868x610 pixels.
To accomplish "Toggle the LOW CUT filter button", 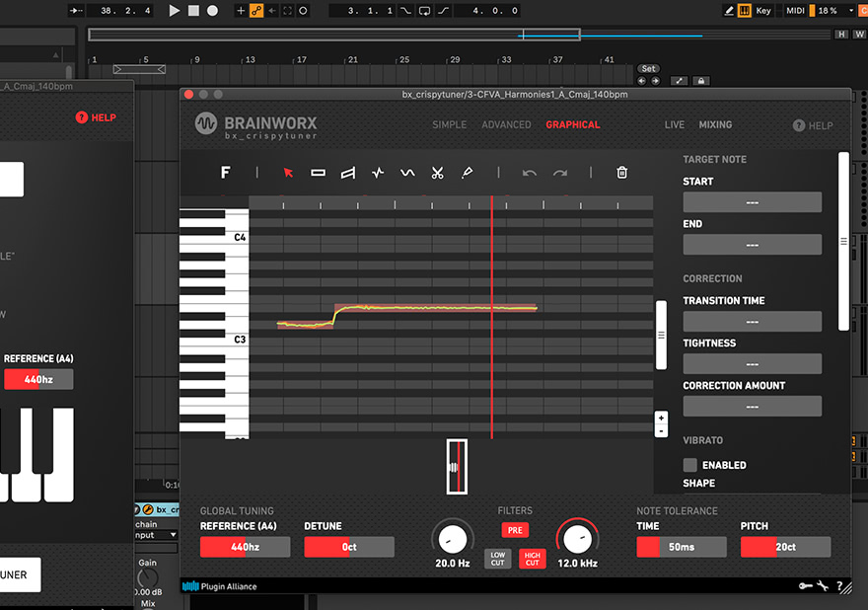I will (x=498, y=559).
